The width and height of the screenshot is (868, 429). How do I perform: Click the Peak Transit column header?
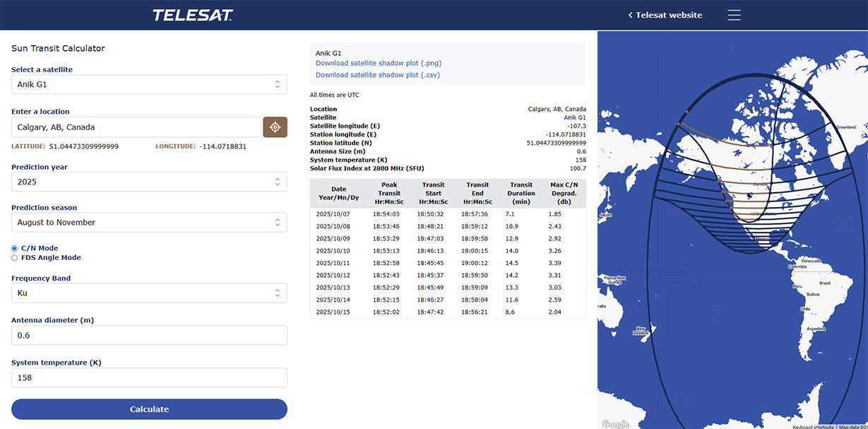pos(389,193)
